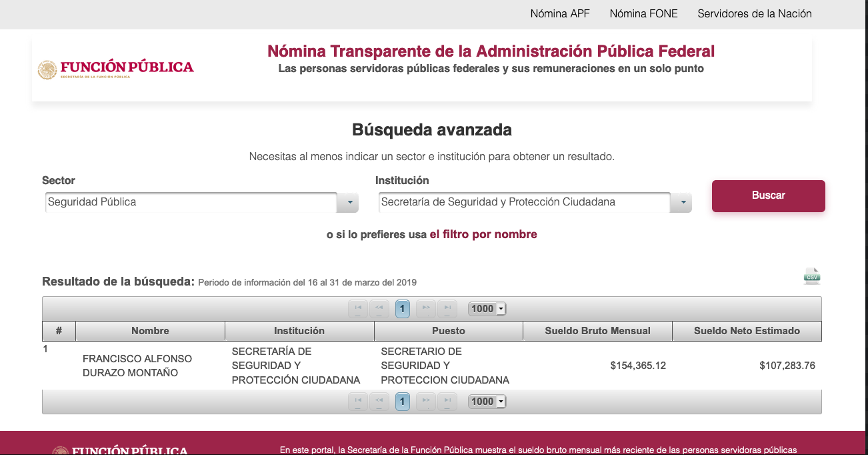Switch to Nómina FONE section

[643, 13]
